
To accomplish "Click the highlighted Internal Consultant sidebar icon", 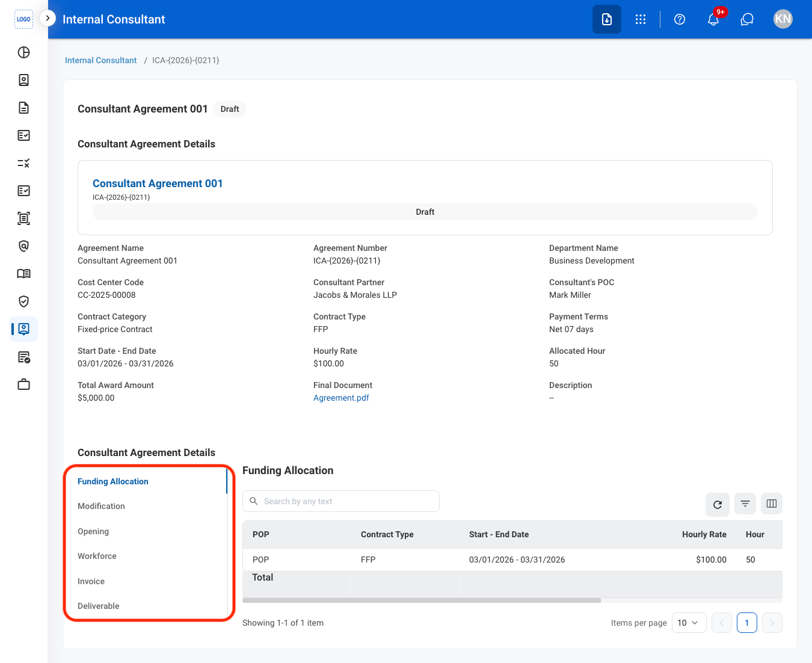I will 23,329.
